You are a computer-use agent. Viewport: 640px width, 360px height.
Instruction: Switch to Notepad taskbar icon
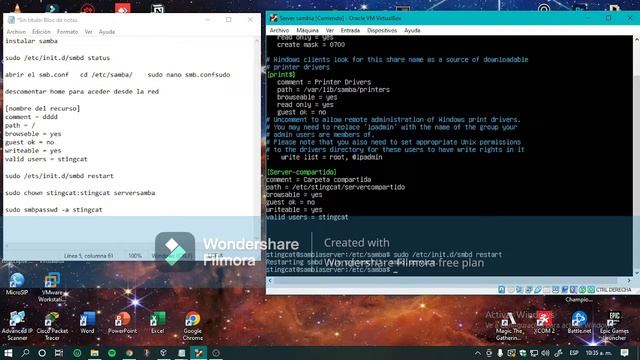click(181, 353)
